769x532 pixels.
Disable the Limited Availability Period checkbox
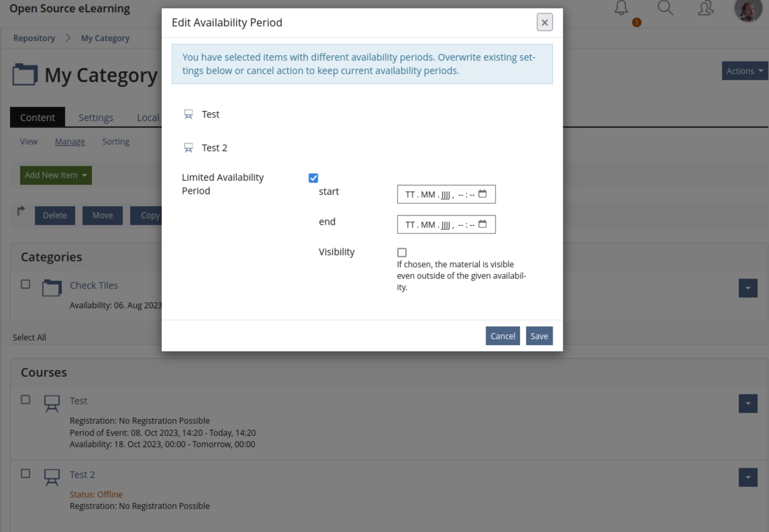pyautogui.click(x=313, y=178)
